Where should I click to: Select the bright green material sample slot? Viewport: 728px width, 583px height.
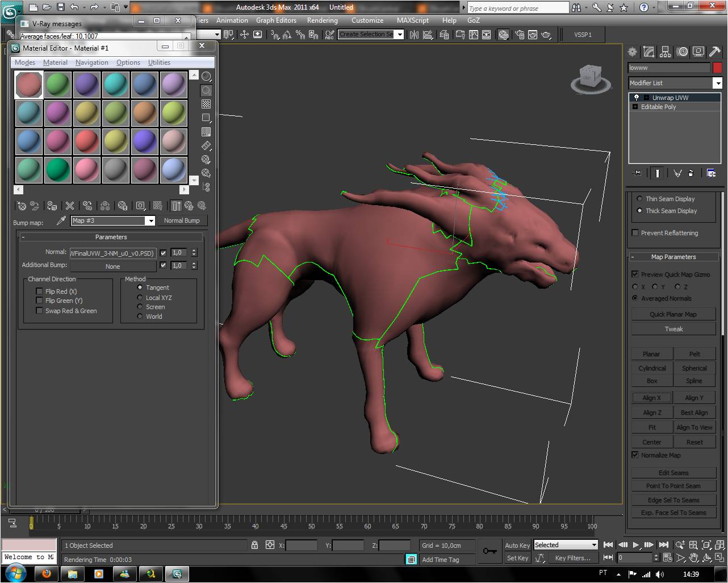pyautogui.click(x=58, y=170)
